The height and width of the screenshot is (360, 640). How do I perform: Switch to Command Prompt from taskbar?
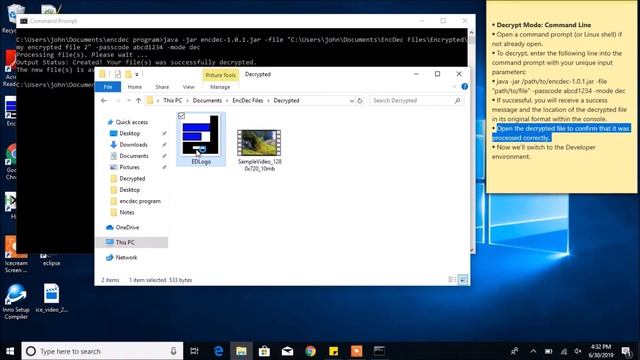379,351
